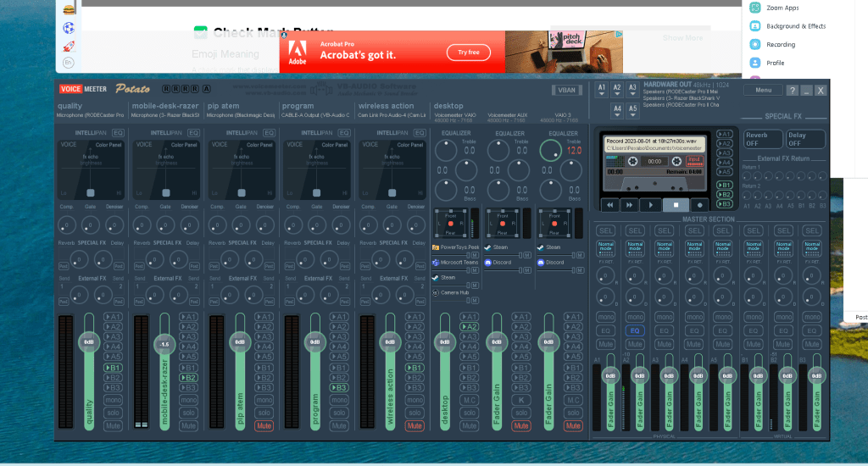Select input device for program strip

(x=315, y=115)
